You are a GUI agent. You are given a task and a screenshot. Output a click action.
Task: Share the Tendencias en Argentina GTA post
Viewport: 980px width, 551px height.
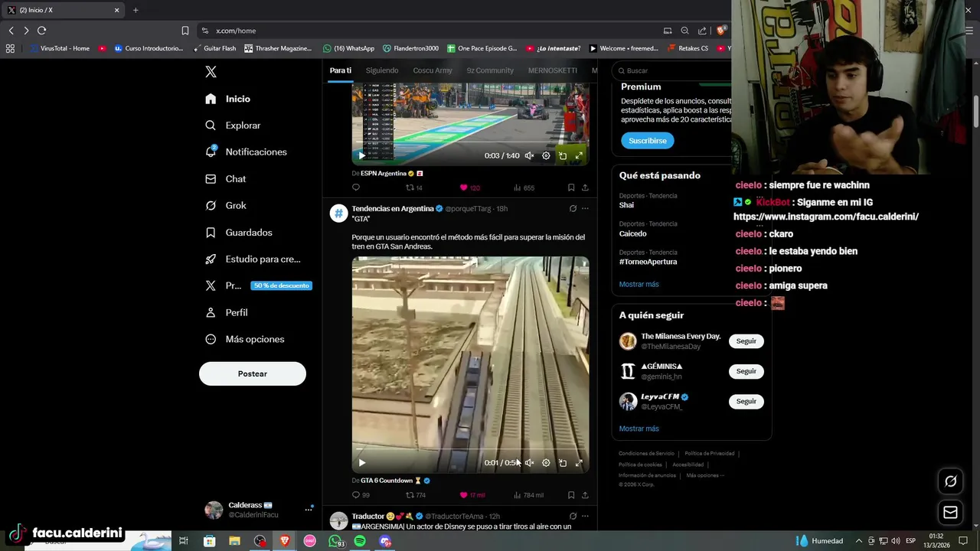click(x=585, y=495)
